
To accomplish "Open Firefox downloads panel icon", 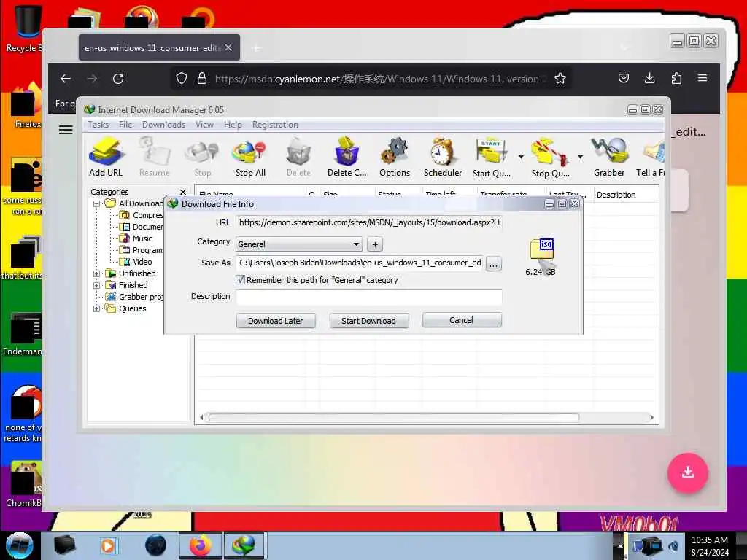I will (649, 78).
